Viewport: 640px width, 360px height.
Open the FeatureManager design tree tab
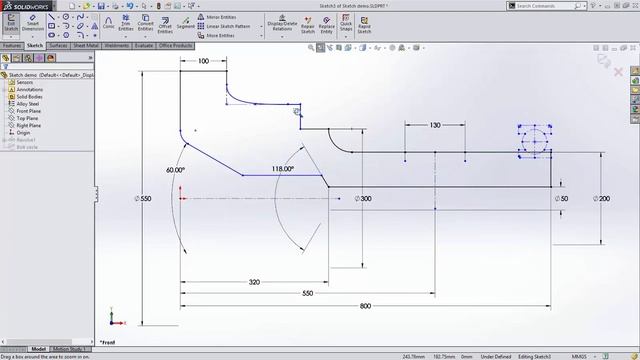click(5, 58)
